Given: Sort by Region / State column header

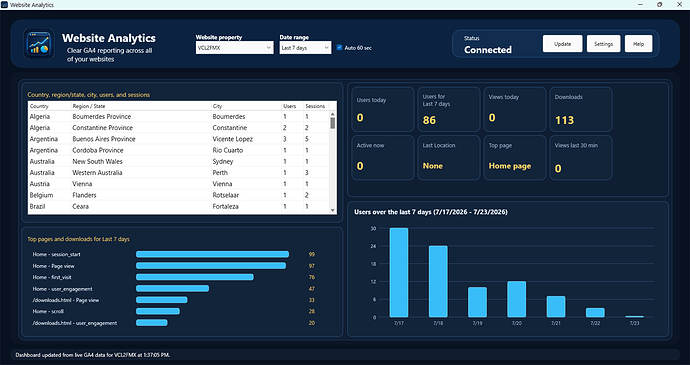Looking at the screenshot, I should 141,106.
